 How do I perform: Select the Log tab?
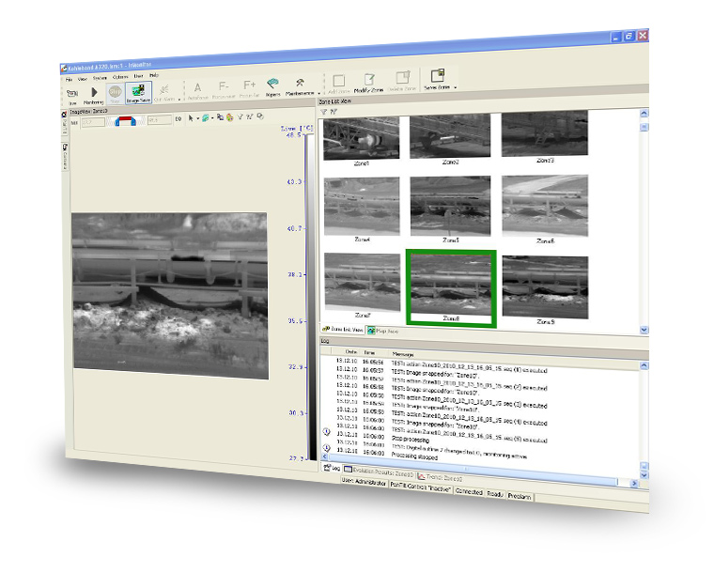point(332,468)
